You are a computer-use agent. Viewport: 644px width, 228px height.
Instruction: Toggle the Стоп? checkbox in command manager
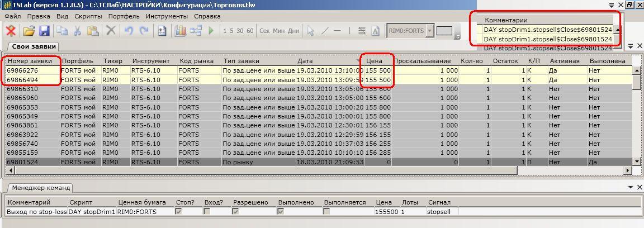[x=179, y=212]
